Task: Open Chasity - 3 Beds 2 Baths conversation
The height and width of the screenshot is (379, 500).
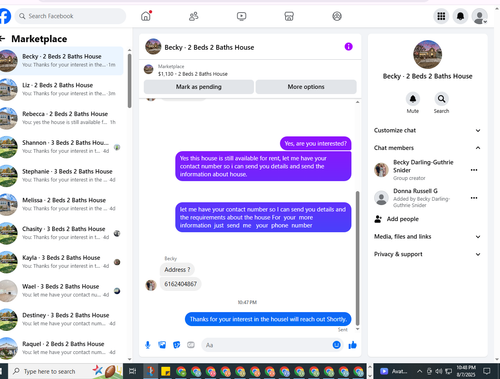Action: [62, 233]
